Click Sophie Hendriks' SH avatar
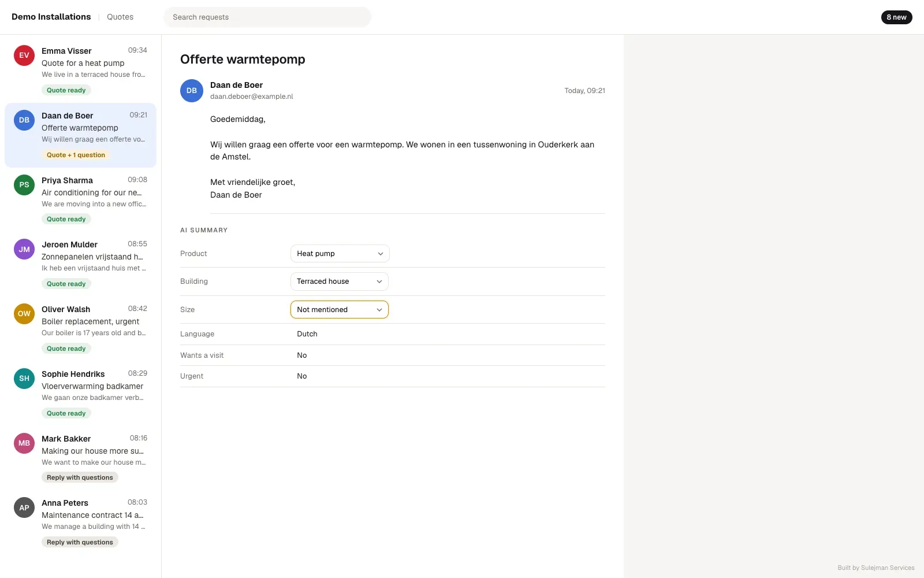The width and height of the screenshot is (924, 578). click(x=24, y=379)
